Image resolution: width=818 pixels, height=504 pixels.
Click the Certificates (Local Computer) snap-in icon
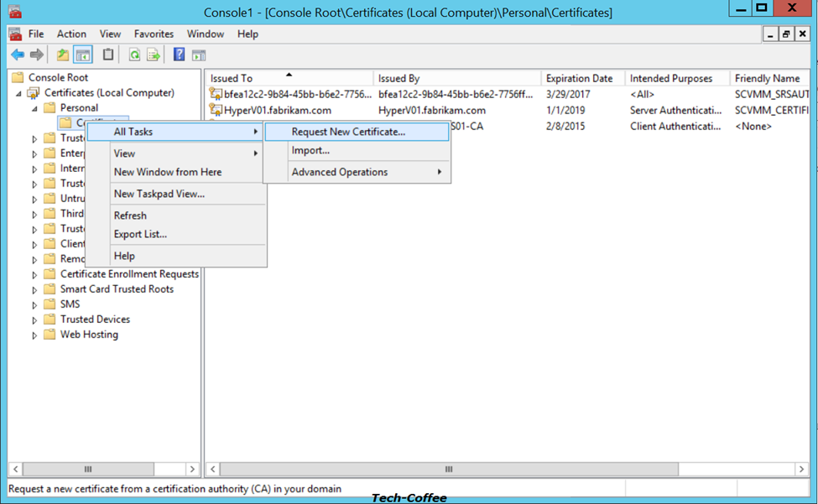34,93
